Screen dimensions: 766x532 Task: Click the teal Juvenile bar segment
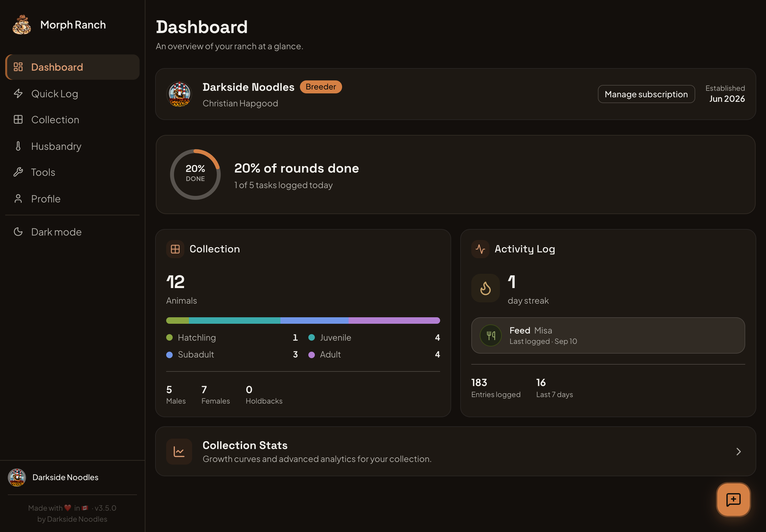[x=235, y=320]
